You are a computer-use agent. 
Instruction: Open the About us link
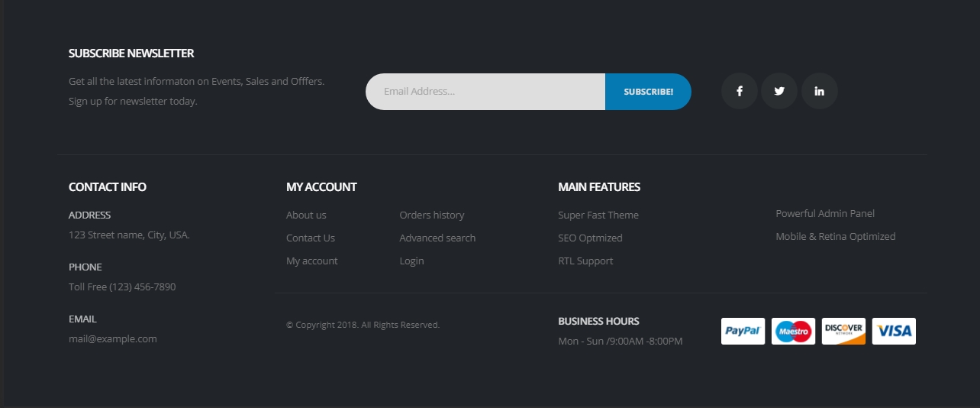306,215
